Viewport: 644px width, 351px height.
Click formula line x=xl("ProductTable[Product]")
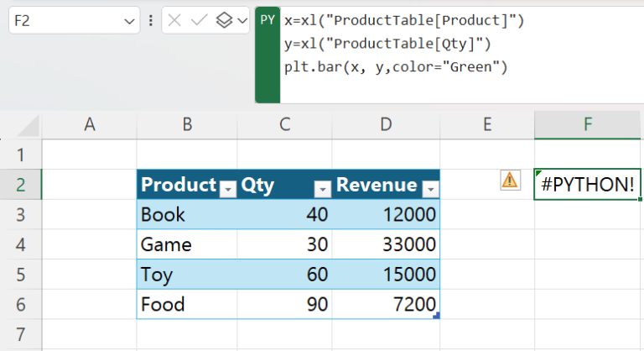[404, 20]
